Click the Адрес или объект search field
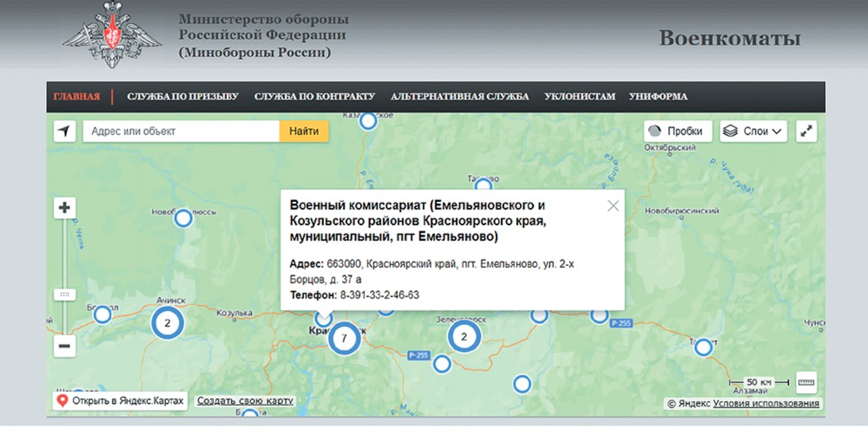Screen dimensions: 868x427 click(x=180, y=131)
